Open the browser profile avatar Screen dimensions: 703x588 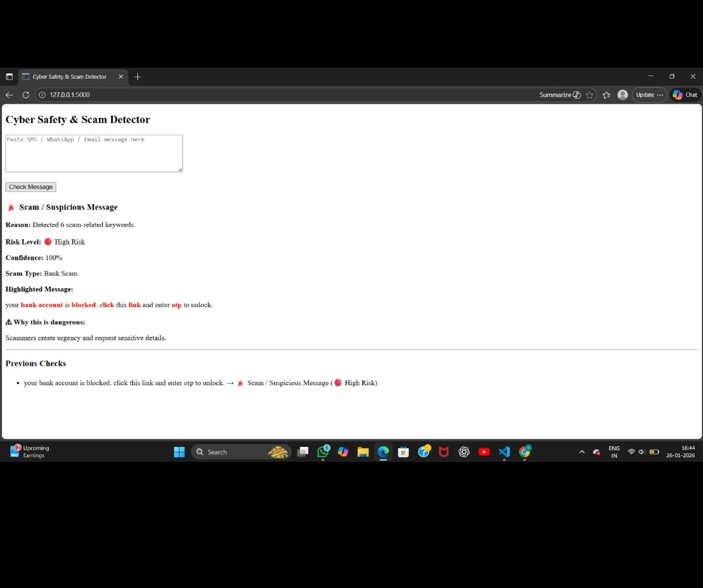622,94
